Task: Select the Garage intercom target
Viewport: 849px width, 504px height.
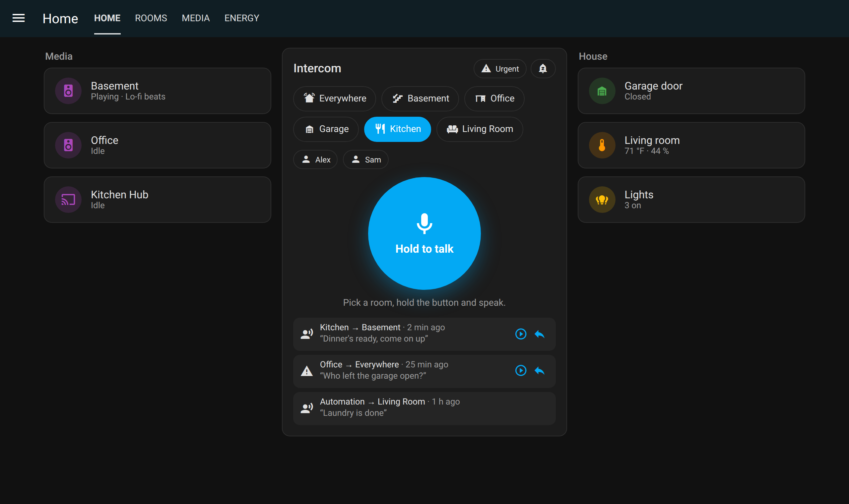Action: (326, 129)
